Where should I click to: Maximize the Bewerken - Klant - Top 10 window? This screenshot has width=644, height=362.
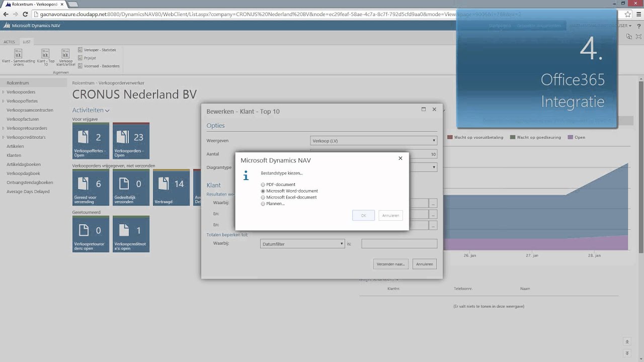coord(424,109)
